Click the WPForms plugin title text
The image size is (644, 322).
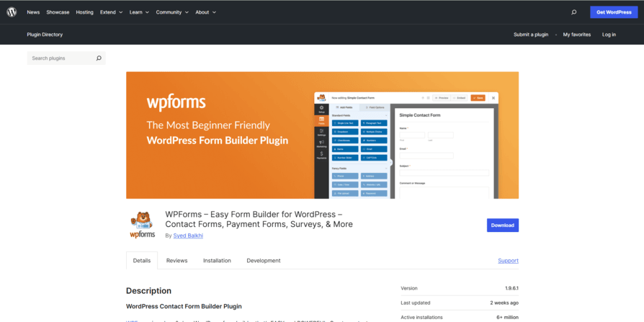pos(259,219)
